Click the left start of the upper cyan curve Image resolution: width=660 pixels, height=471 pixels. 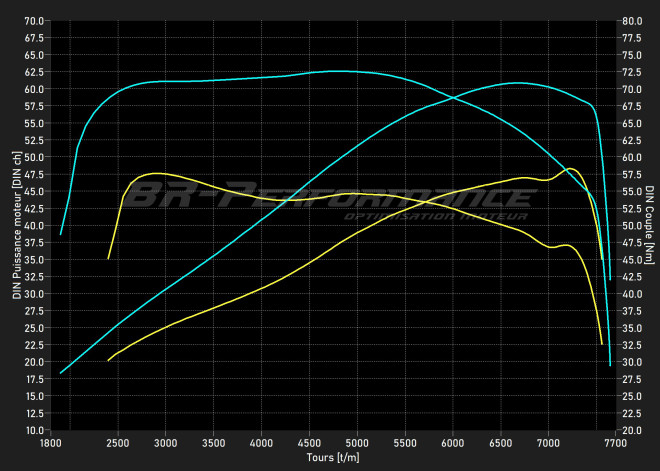tap(60, 234)
